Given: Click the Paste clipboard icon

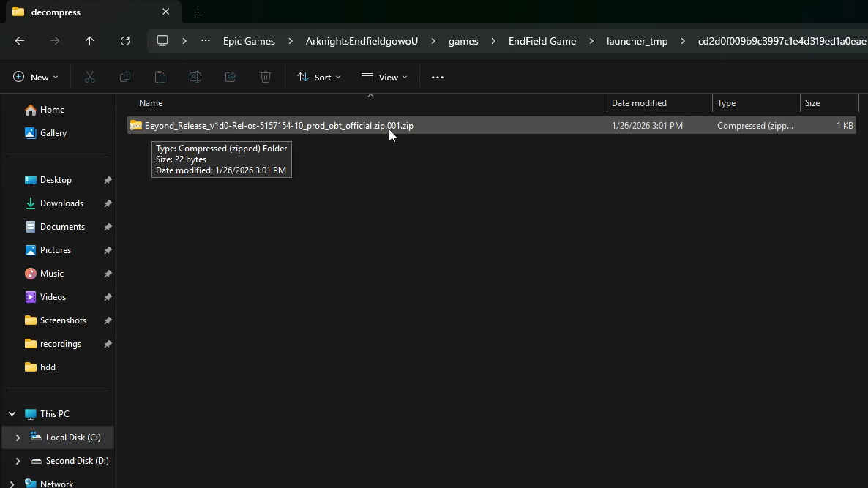Looking at the screenshot, I should pos(160,77).
